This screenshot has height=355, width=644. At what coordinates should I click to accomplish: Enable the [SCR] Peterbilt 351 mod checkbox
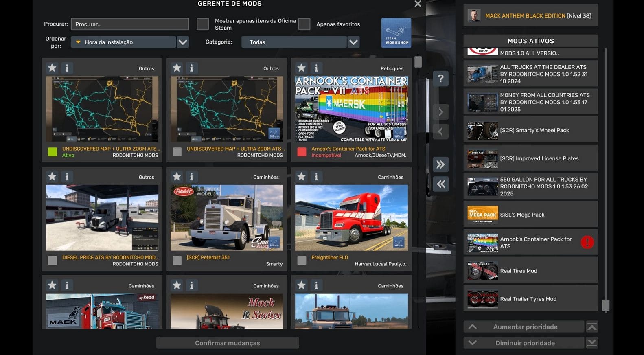click(x=177, y=261)
